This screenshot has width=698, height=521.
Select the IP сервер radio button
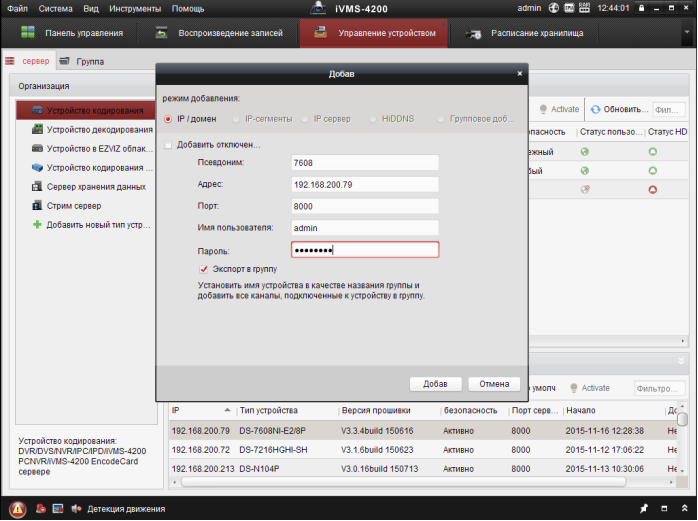[x=304, y=119]
